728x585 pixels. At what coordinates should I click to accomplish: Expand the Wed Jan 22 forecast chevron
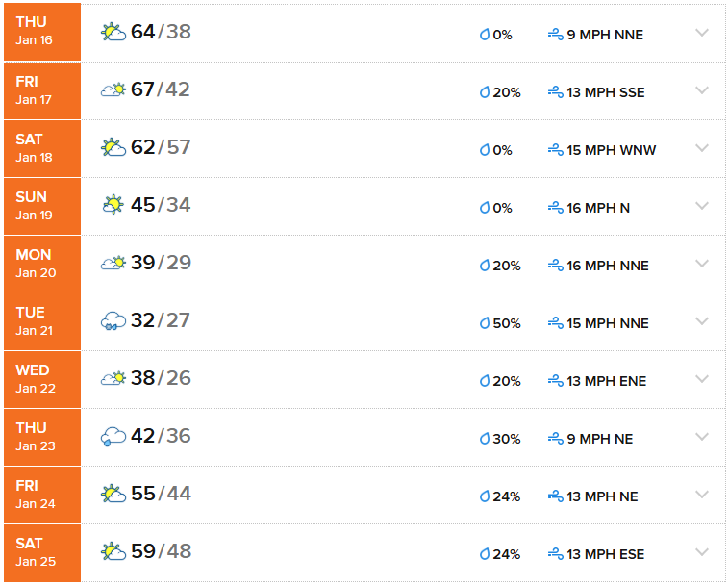701,379
